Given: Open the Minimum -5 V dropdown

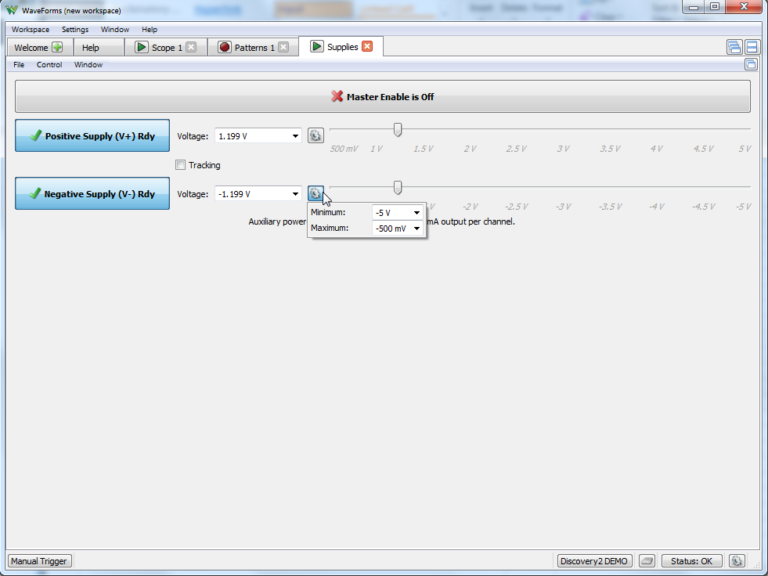Looking at the screenshot, I should click(x=417, y=213).
